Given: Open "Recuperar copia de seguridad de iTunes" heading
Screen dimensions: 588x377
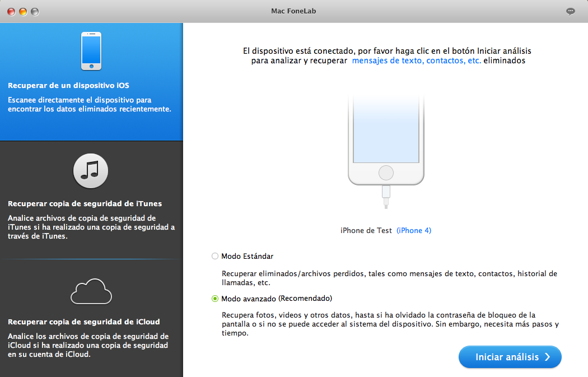Looking at the screenshot, I should pyautogui.click(x=85, y=204).
